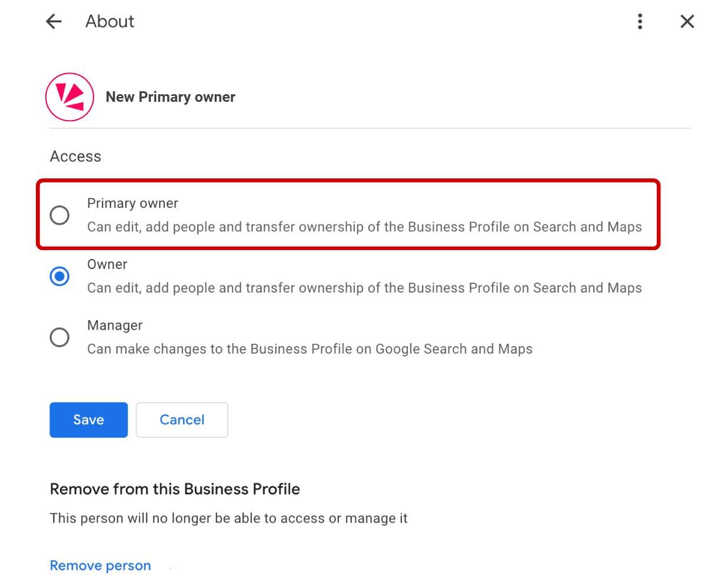Screen dimensions: 721x588
Task: Click the Primary owner permission description
Action: pyautogui.click(x=364, y=227)
